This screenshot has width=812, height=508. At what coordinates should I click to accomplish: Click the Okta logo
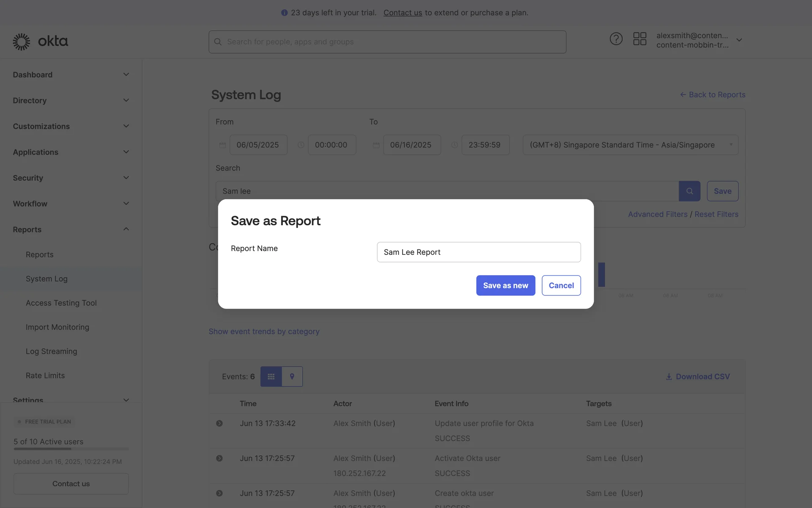click(40, 41)
